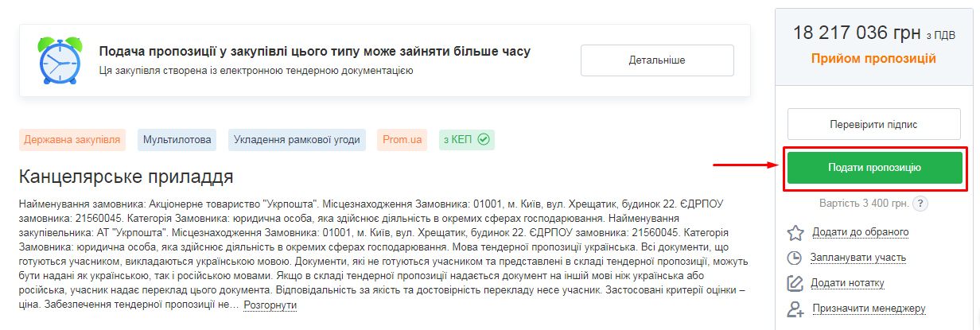The image size is (980, 330).
Task: Click the clock schedule icon
Action: (x=795, y=258)
